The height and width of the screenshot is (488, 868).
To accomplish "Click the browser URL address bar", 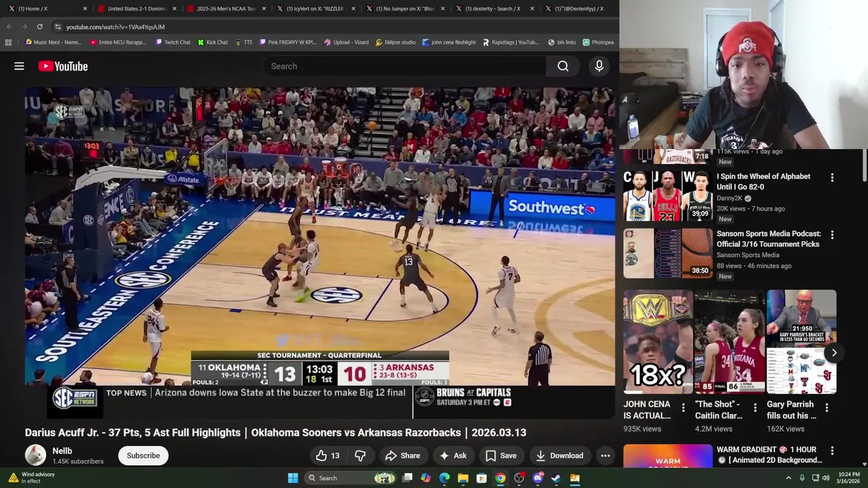I will click(332, 26).
